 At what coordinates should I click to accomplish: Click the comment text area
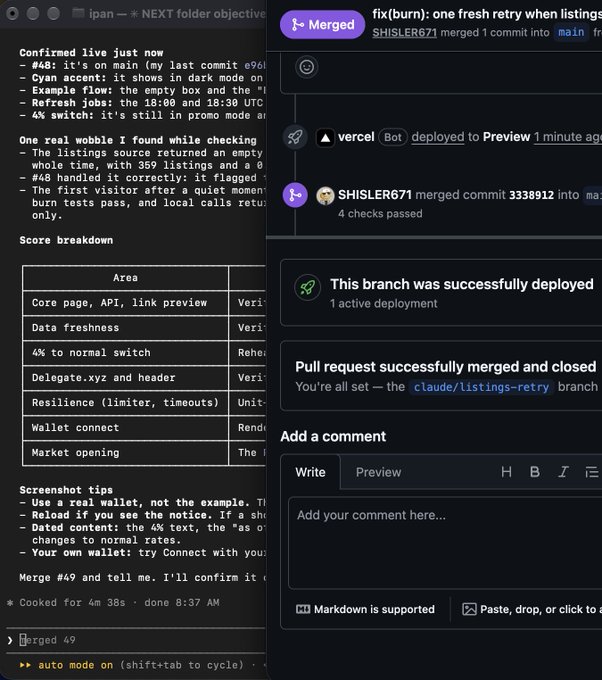(445, 543)
